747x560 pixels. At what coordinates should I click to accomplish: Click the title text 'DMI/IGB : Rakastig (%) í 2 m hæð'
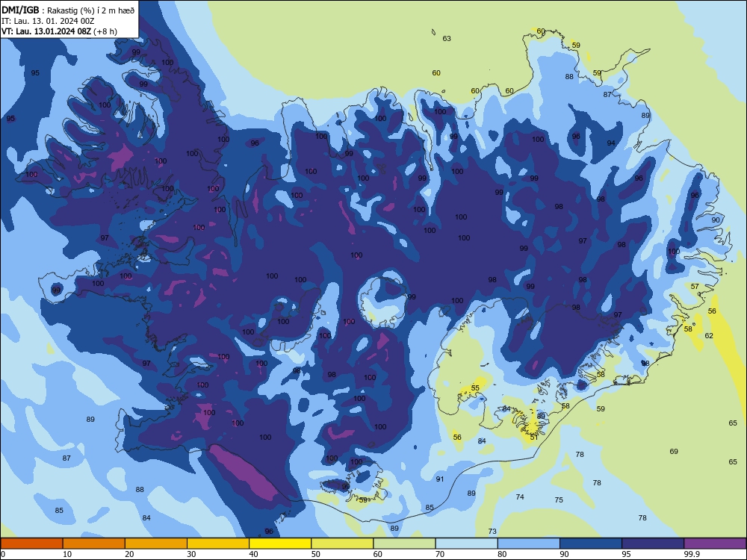click(68, 10)
